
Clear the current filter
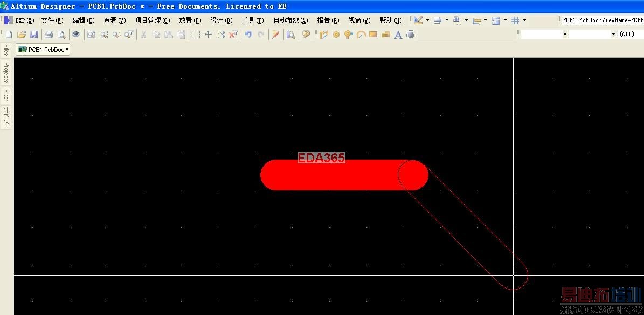(x=234, y=35)
